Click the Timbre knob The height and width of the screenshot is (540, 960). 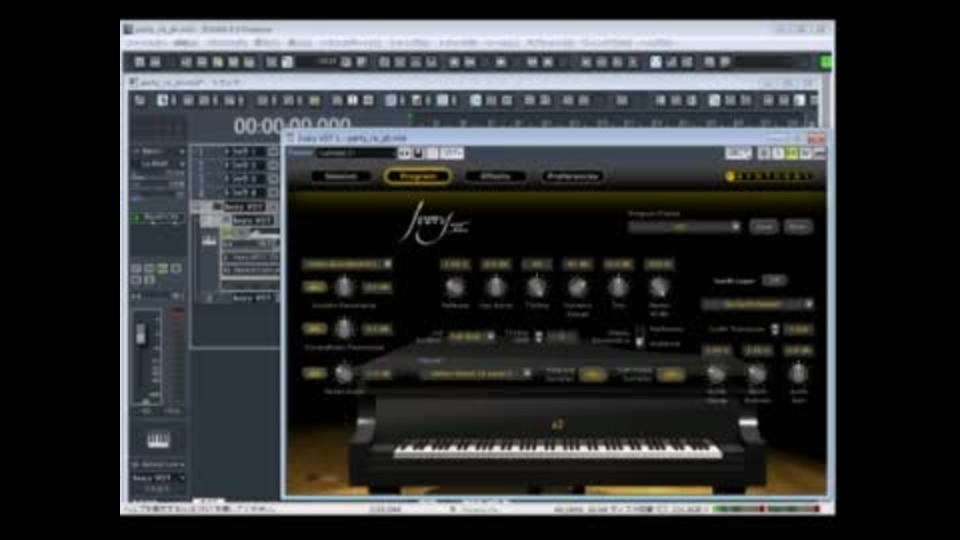point(536,287)
